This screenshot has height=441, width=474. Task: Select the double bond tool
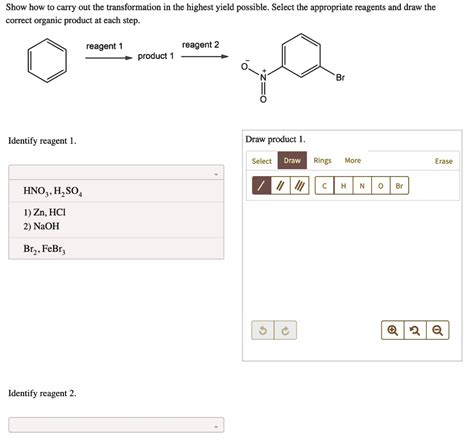coord(281,186)
